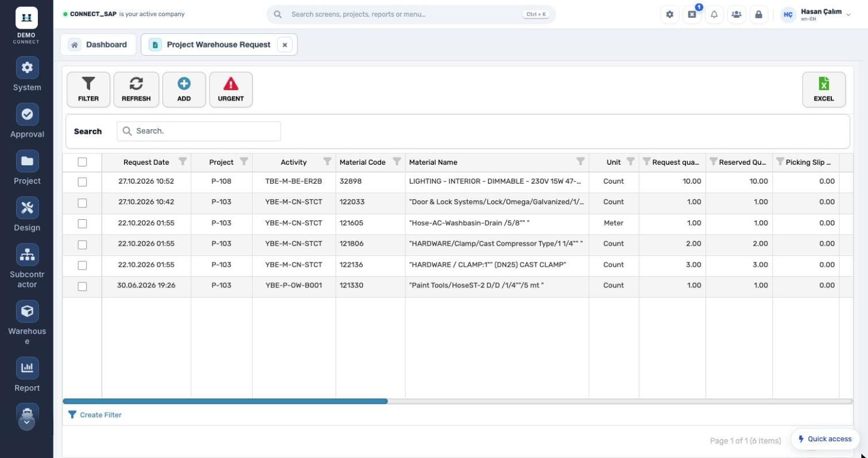
Task: Open the Material Code column filter dropdown
Action: [397, 162]
